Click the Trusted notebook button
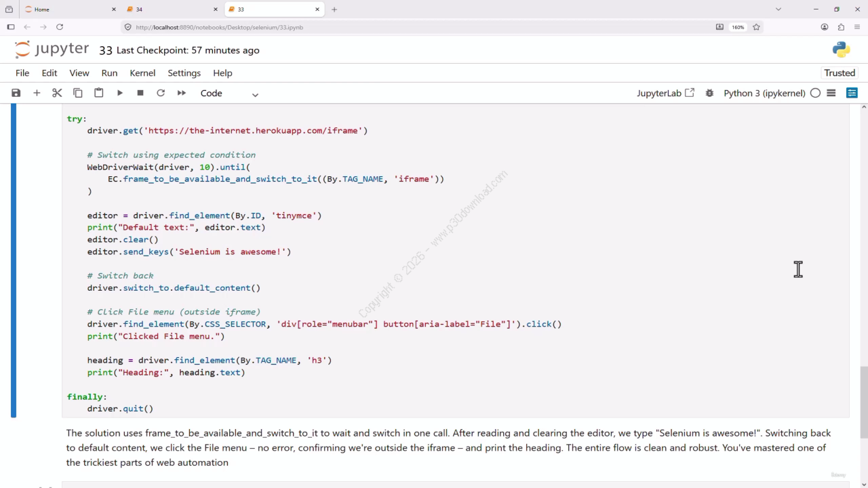 coord(840,73)
